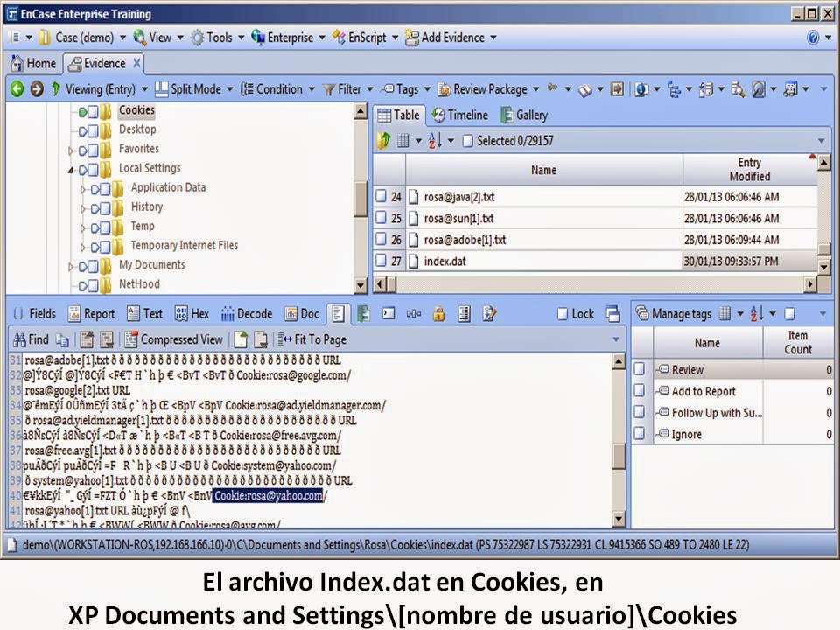Image resolution: width=840 pixels, height=630 pixels.
Task: Switch to the Home tab
Action: coord(37,63)
